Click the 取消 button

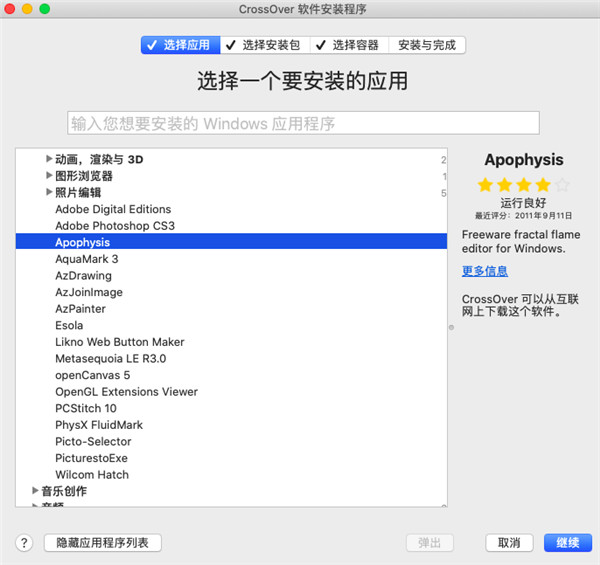pyautogui.click(x=509, y=543)
